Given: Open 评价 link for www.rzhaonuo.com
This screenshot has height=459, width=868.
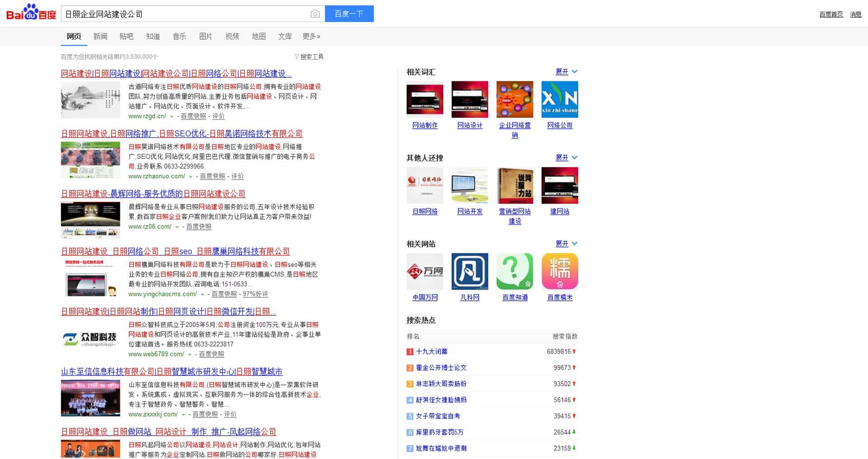Looking at the screenshot, I should click(x=237, y=176).
